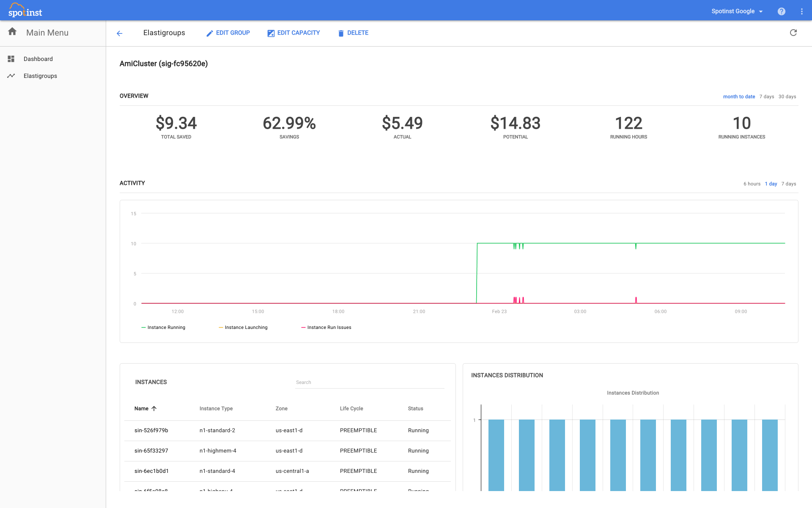Click the first blue distribution bar
The image size is (812, 508).
[496, 455]
